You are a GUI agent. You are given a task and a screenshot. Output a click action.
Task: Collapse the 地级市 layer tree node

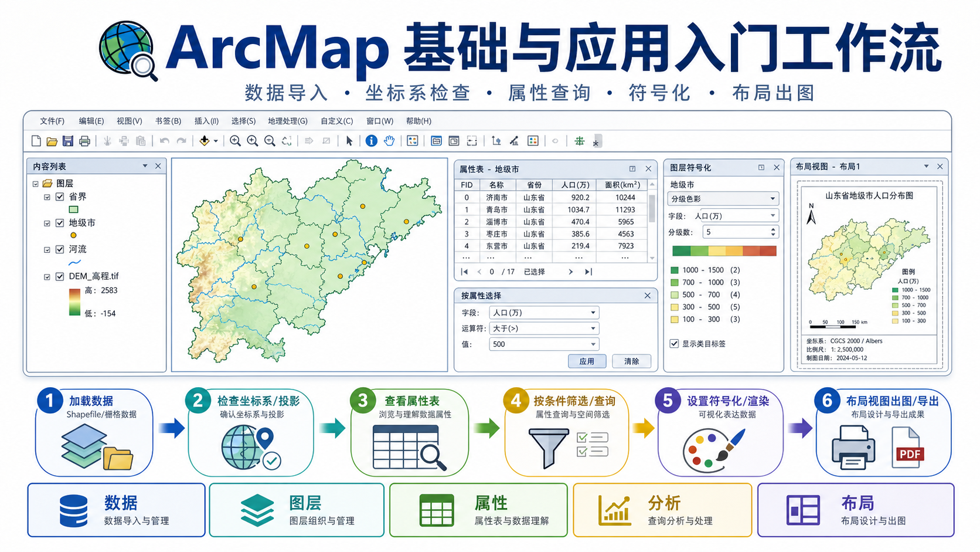tap(47, 223)
